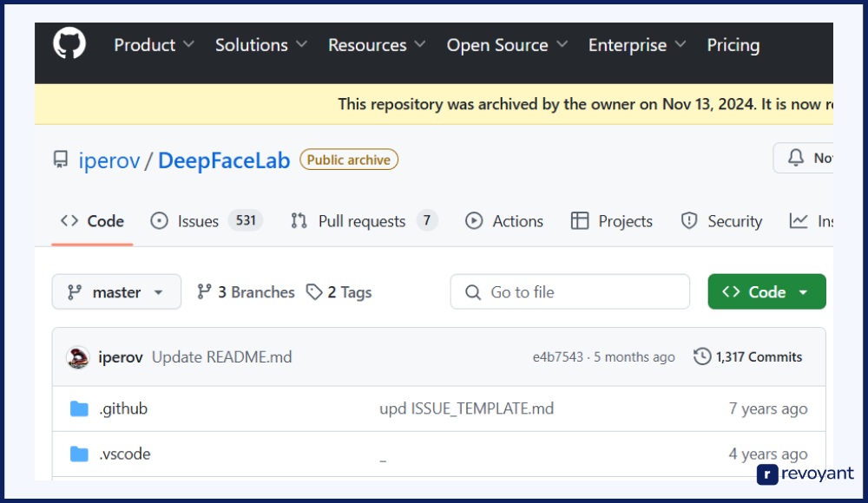Click the repository icon beside iperov

tap(61, 160)
